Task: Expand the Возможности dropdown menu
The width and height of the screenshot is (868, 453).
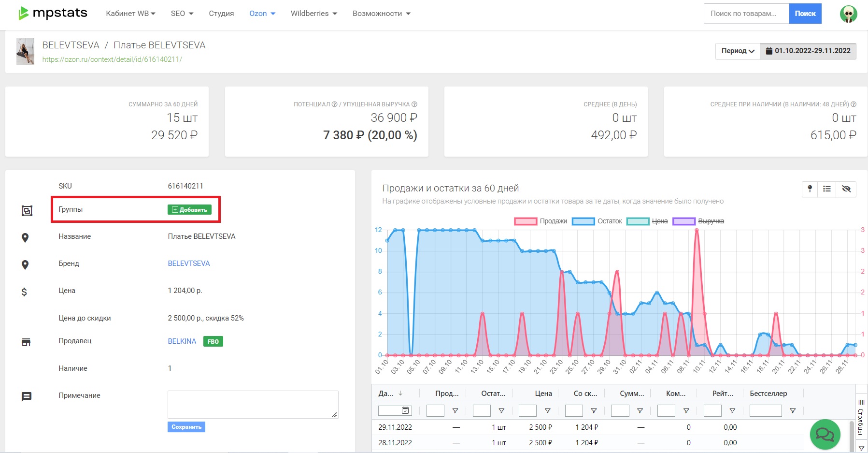Action: [x=381, y=14]
